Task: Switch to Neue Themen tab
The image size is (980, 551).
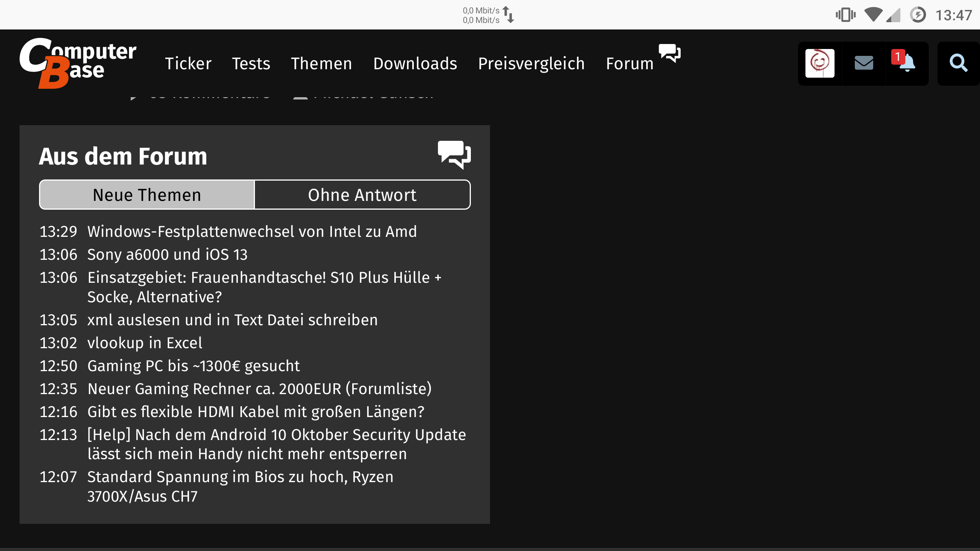Action: (x=147, y=195)
